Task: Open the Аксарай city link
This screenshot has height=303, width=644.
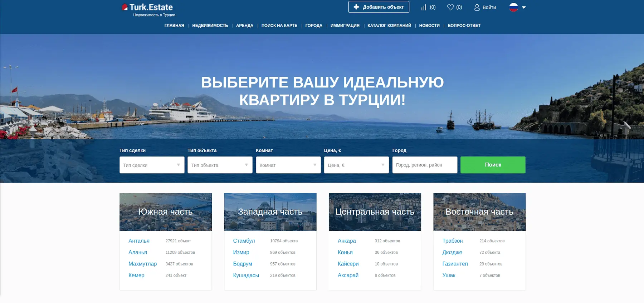Action: (x=348, y=275)
